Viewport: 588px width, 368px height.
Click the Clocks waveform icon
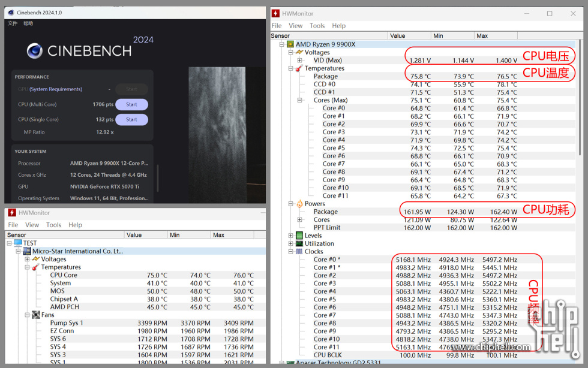299,252
